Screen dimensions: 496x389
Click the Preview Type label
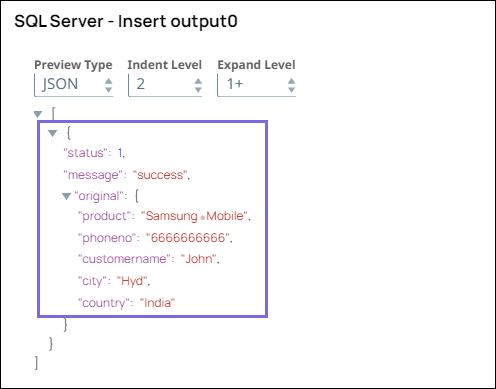[73, 65]
